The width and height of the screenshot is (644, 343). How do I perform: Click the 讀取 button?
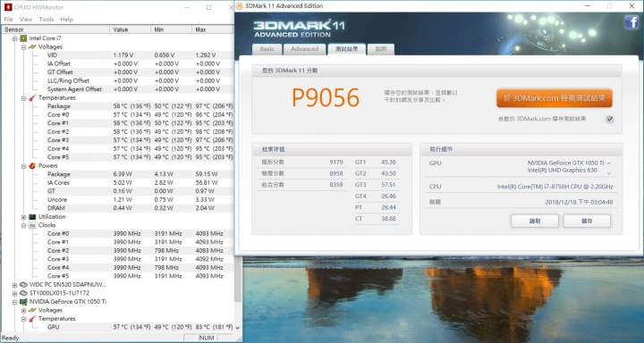point(534,221)
